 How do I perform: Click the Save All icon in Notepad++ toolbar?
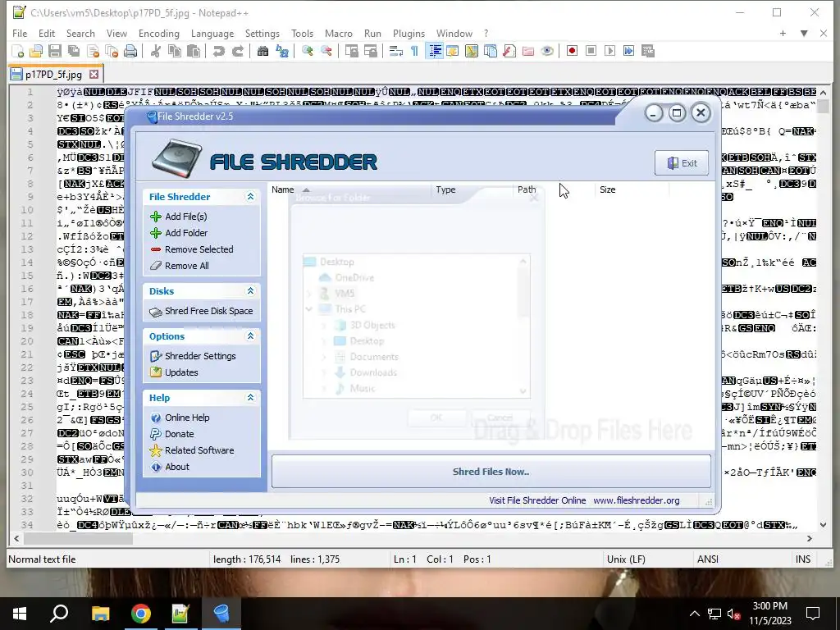point(73,52)
